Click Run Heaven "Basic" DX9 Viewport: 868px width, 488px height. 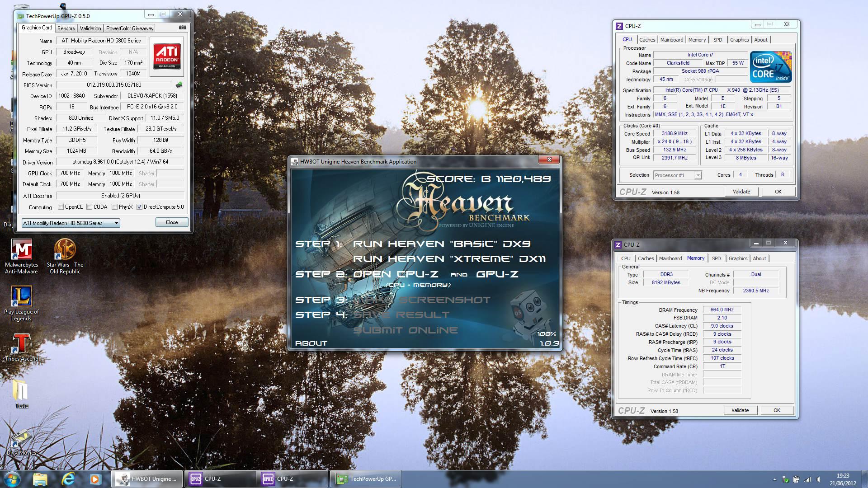tap(442, 244)
